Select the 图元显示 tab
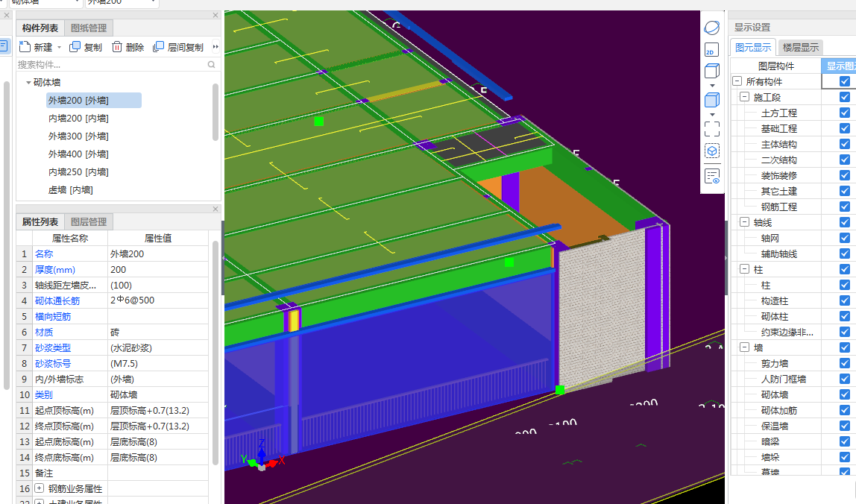Screen dimensions: 856x504 [x=753, y=48]
